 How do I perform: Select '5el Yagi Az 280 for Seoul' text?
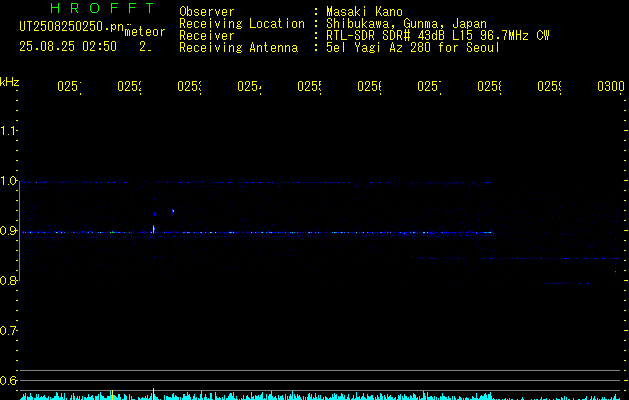413,48
